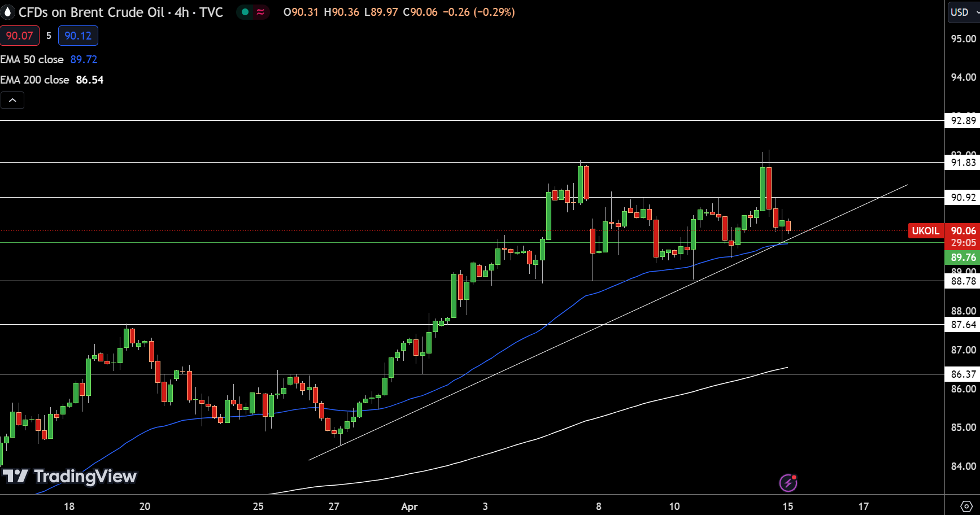This screenshot has width=980, height=515.
Task: Click the 92.89 horizontal line price label
Action: (x=963, y=120)
